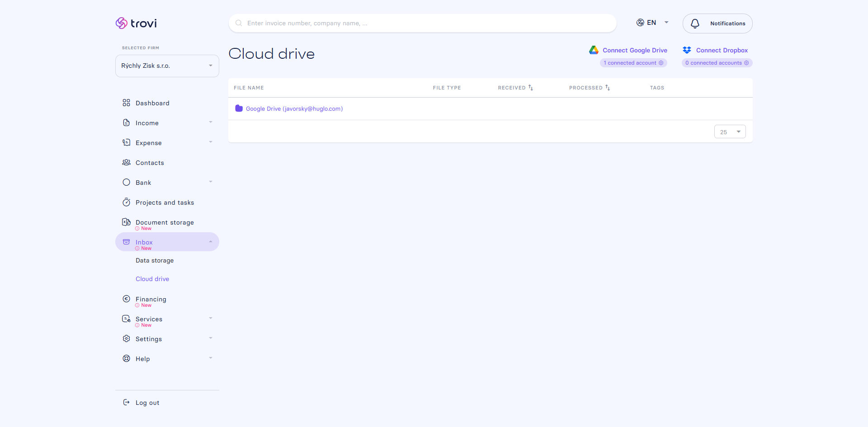Click the Dropbox logo icon
The height and width of the screenshot is (427, 868).
pos(687,50)
